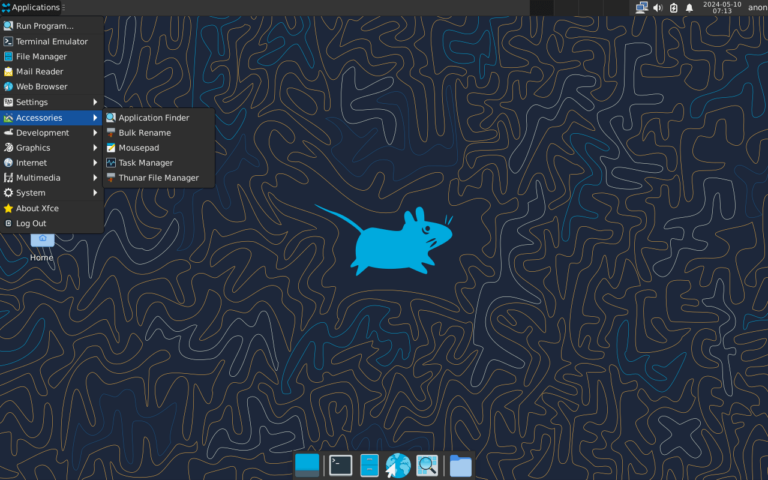Expand the Internet submenu
The height and width of the screenshot is (480, 768).
tap(52, 163)
